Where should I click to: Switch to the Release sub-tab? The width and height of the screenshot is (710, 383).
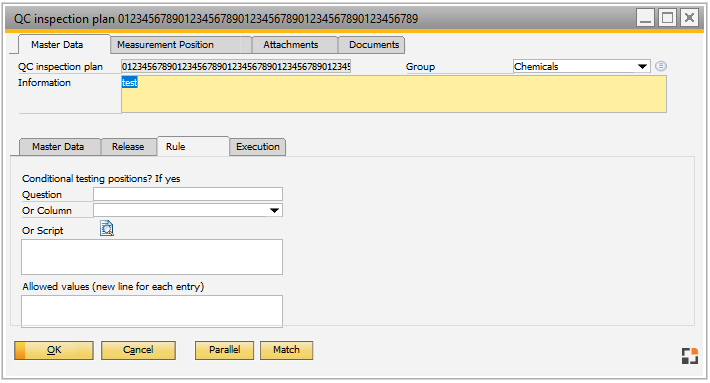(x=128, y=147)
